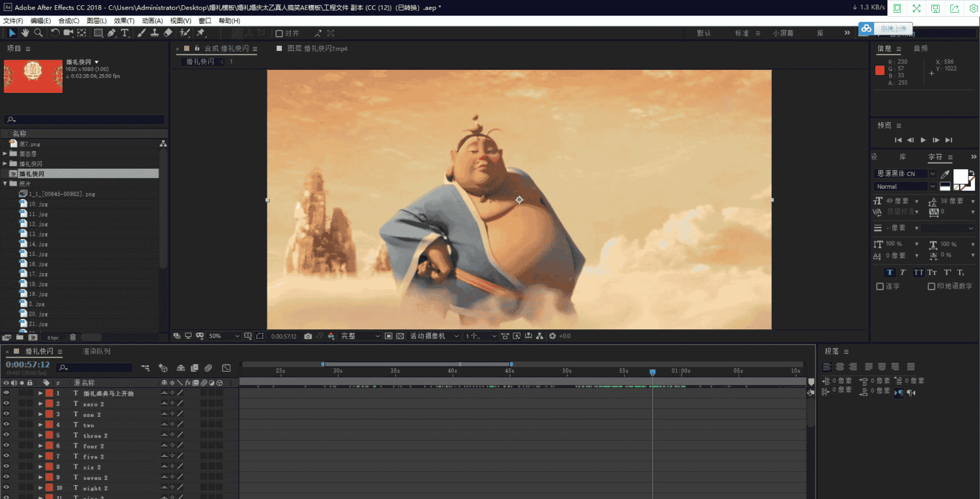Click the Project panel search field
The width and height of the screenshot is (980, 499).
coord(85,120)
